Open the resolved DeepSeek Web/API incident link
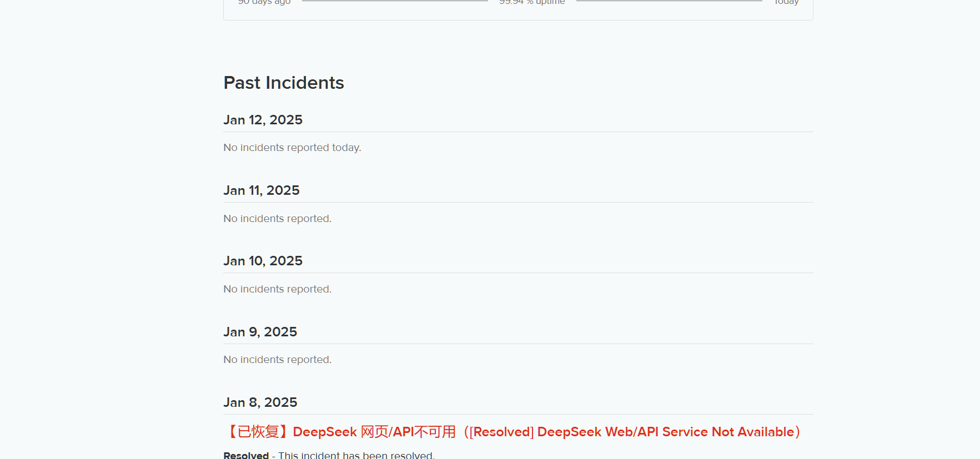Image resolution: width=980 pixels, height=459 pixels. click(512, 432)
